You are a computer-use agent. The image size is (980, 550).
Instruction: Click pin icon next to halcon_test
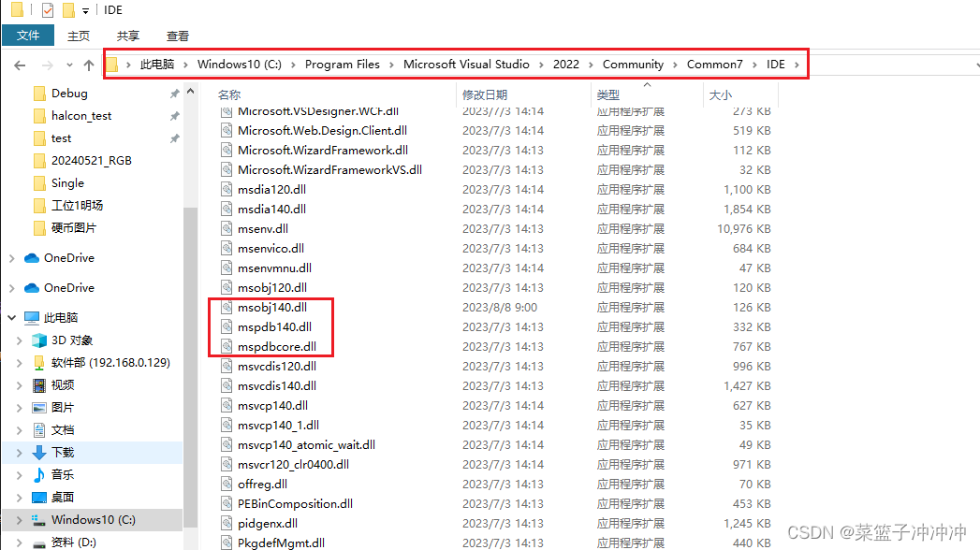click(174, 116)
